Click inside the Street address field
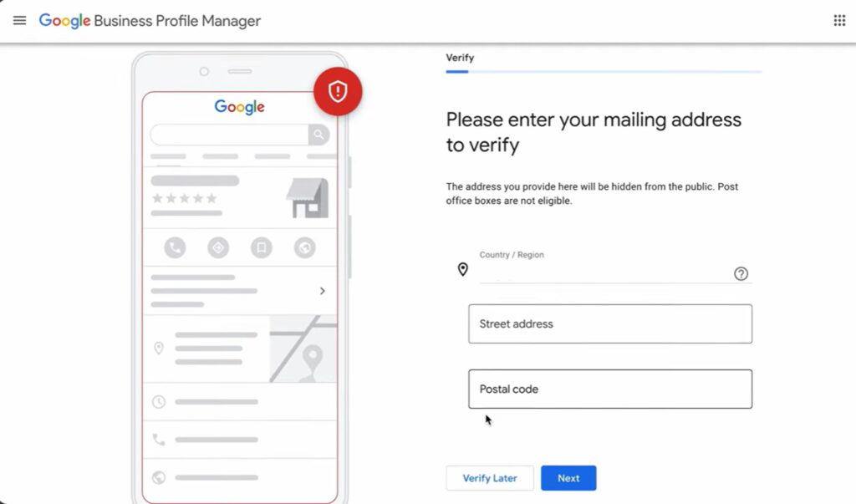Screen dimensions: 856x504 pos(610,323)
